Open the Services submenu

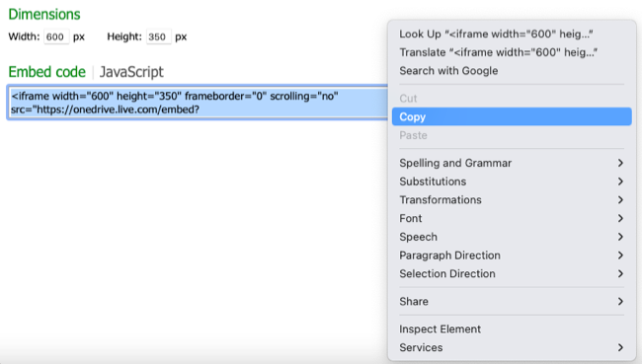click(x=512, y=347)
